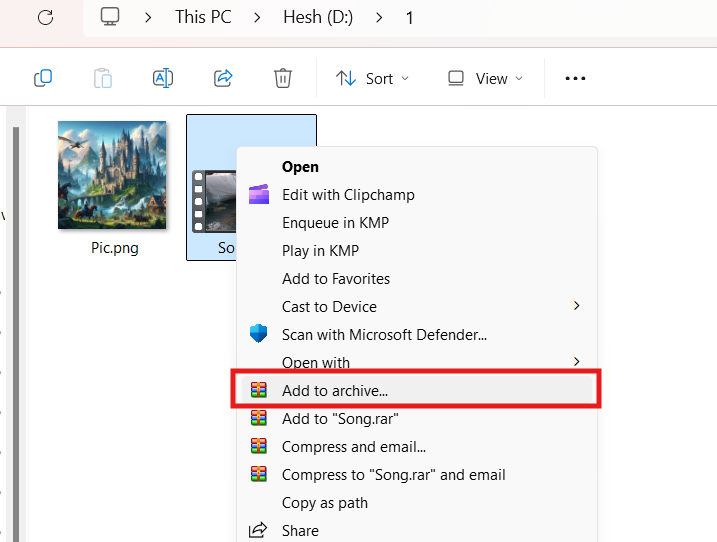Viewport: 717px width, 542px height.
Task: Choose Add to archive...
Action: tap(417, 390)
